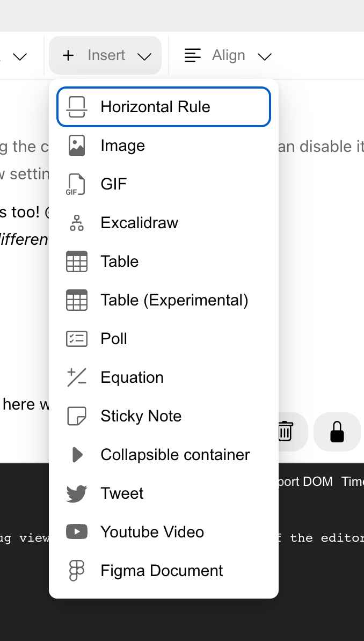Toggle the editor lock button
Screen dimensions: 364x641
tap(337, 432)
